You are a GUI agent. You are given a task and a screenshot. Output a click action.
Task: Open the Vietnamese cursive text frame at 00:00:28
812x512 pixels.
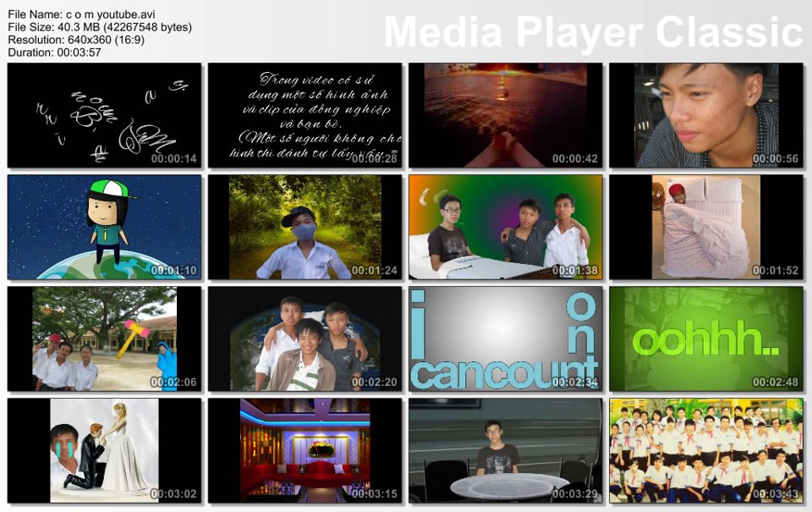coord(305,115)
